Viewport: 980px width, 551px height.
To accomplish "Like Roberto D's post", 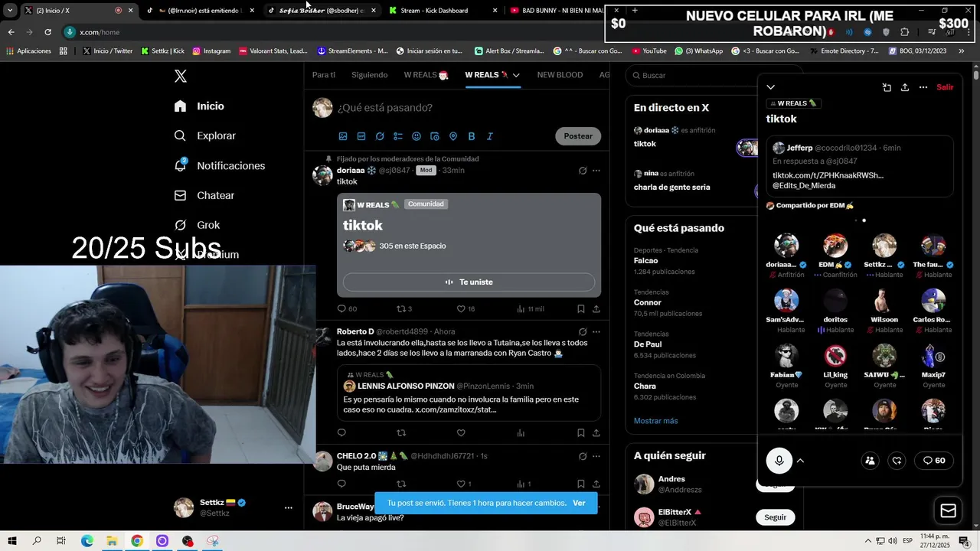I will [461, 433].
